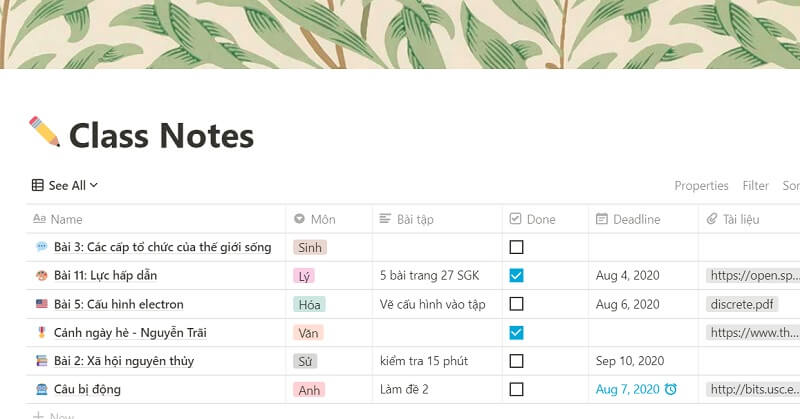The height and width of the screenshot is (419, 800).
Task: Check Done box for Bài 3 row
Action: tap(516, 247)
